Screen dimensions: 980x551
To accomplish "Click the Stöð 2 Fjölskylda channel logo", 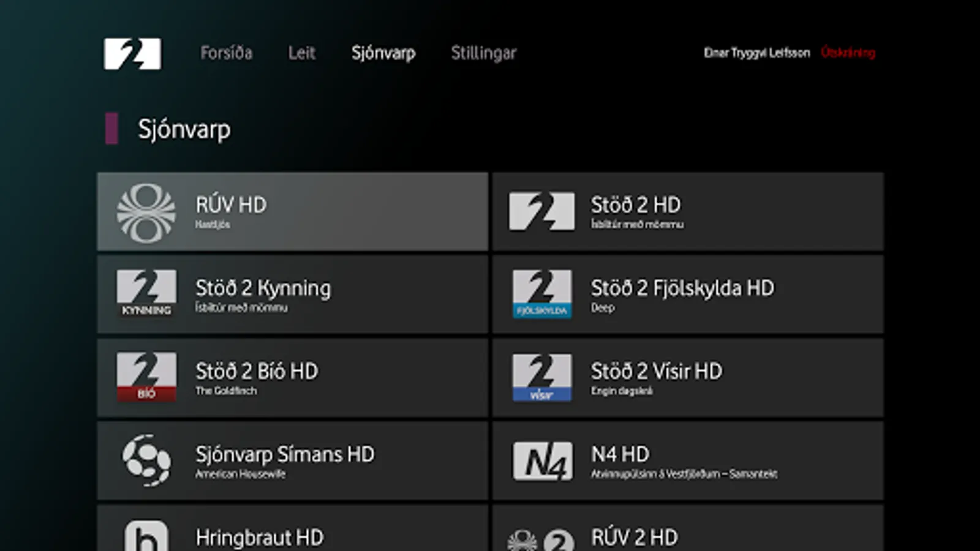I will (x=542, y=294).
